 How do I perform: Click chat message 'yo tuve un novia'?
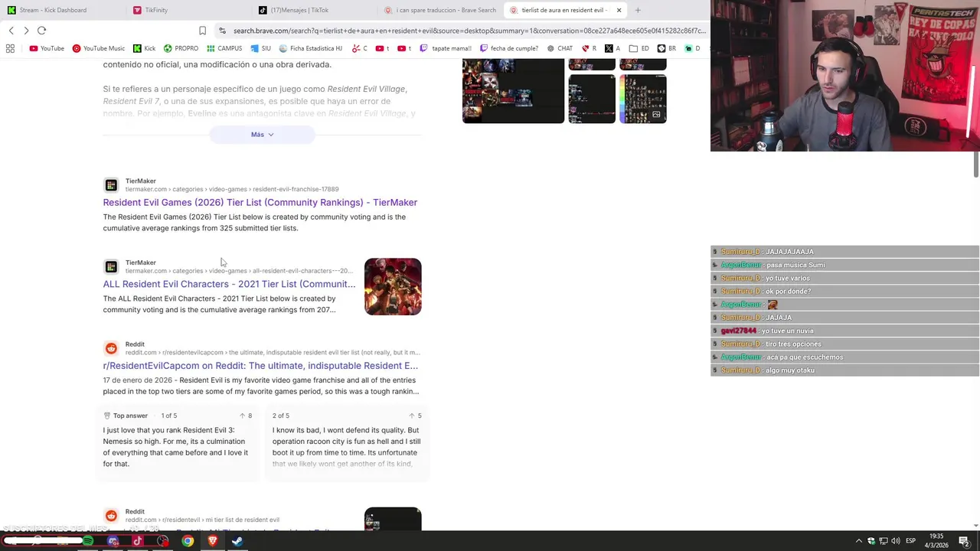pos(787,331)
